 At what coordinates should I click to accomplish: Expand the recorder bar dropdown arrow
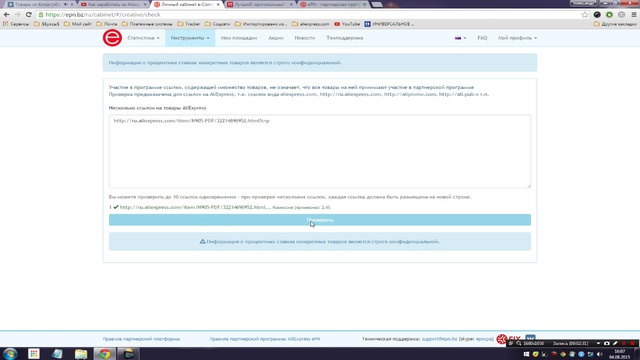[598, 343]
